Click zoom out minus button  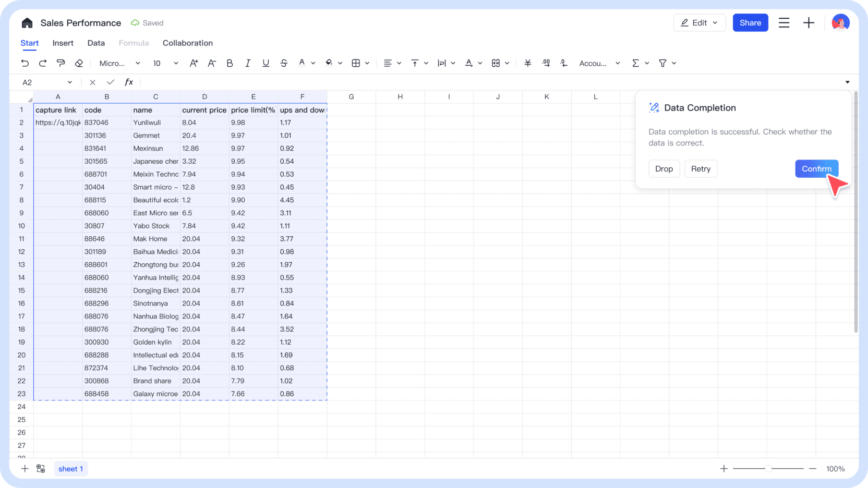[812, 469]
